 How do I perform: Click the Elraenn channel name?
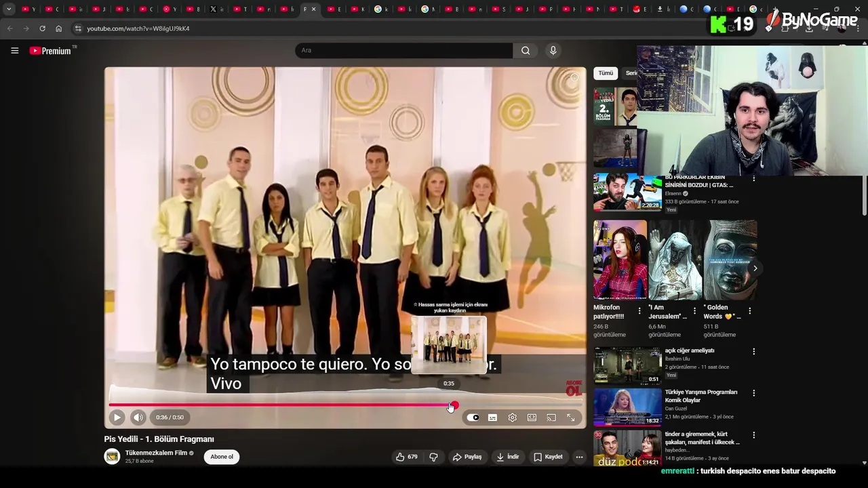tap(673, 194)
